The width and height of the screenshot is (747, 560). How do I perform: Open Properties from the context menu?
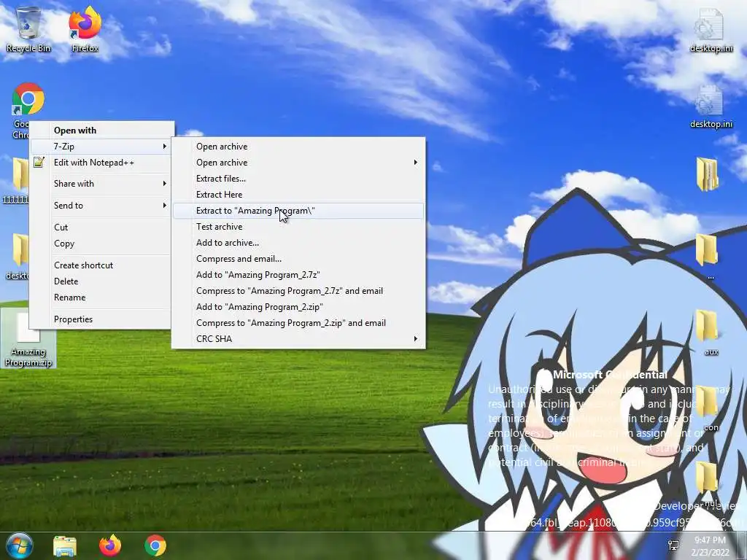click(x=101, y=319)
